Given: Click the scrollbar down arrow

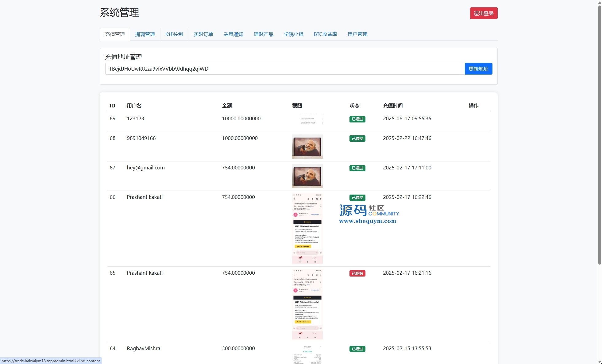Looking at the screenshot, I should coord(600,362).
